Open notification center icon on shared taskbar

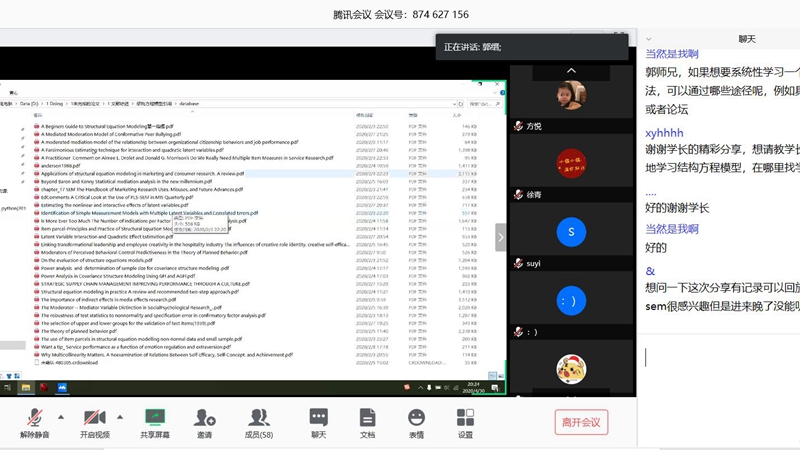tap(494, 388)
